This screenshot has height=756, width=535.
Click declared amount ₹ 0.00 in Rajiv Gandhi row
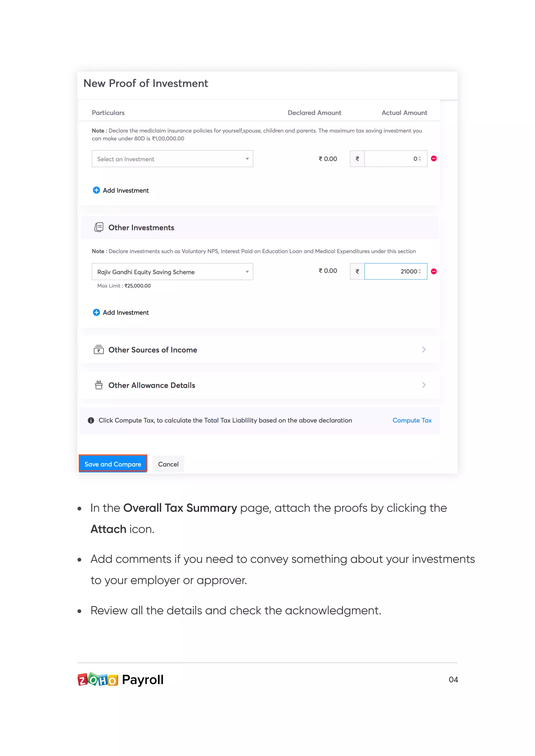click(328, 271)
